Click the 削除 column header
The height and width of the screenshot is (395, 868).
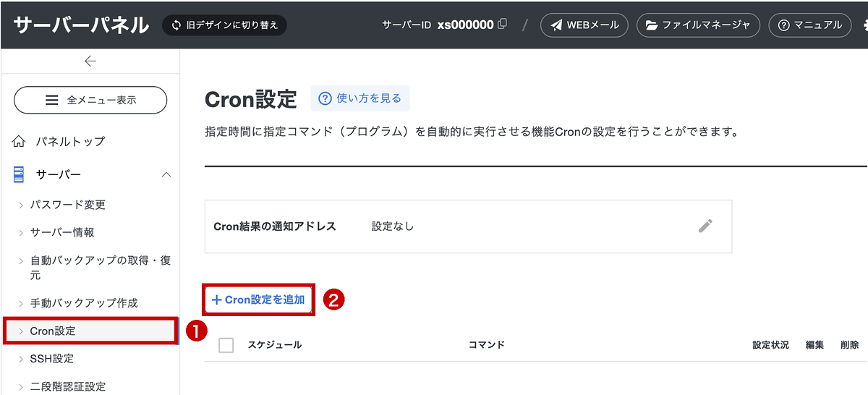click(x=850, y=345)
